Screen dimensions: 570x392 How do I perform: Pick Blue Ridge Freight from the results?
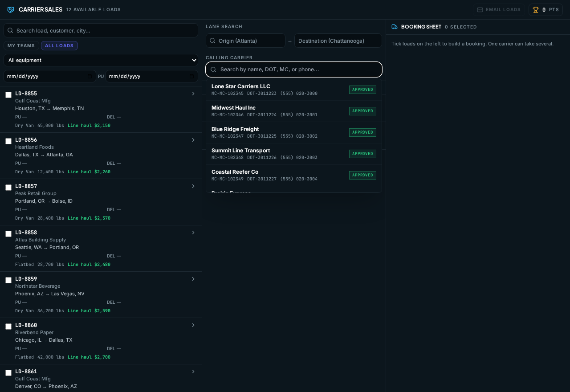click(294, 132)
